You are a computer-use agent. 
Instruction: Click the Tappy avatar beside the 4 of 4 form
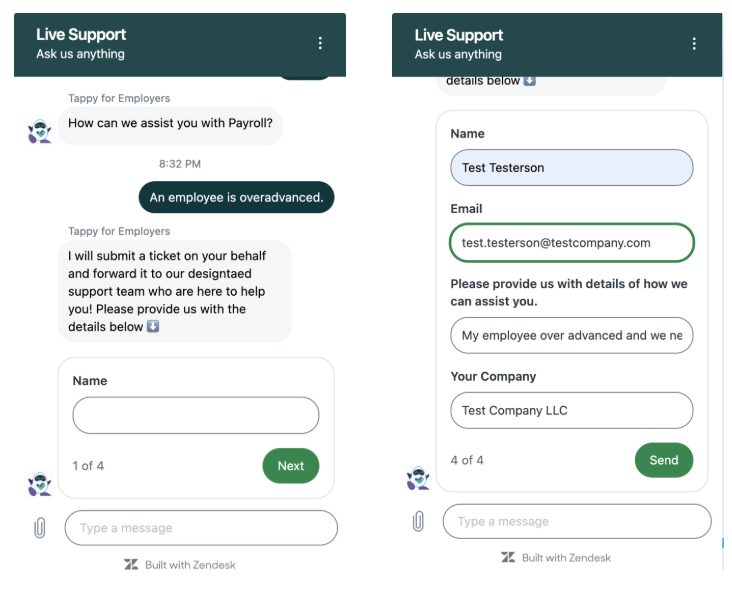pos(418,478)
